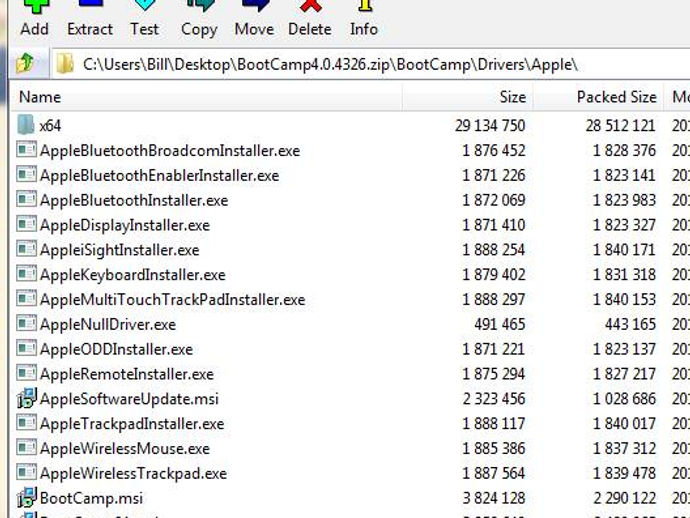Click icon of AppleTrackpadInstaller.exe
This screenshot has width=690, height=518.
tap(26, 422)
